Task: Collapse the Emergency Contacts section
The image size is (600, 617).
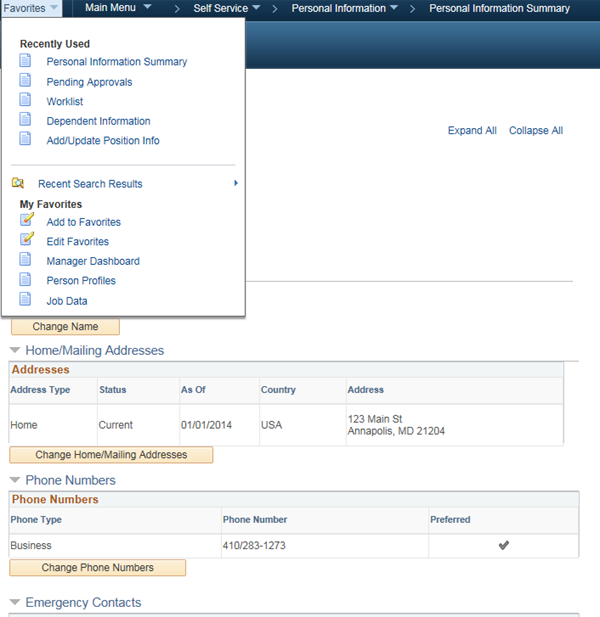Action: click(x=15, y=602)
